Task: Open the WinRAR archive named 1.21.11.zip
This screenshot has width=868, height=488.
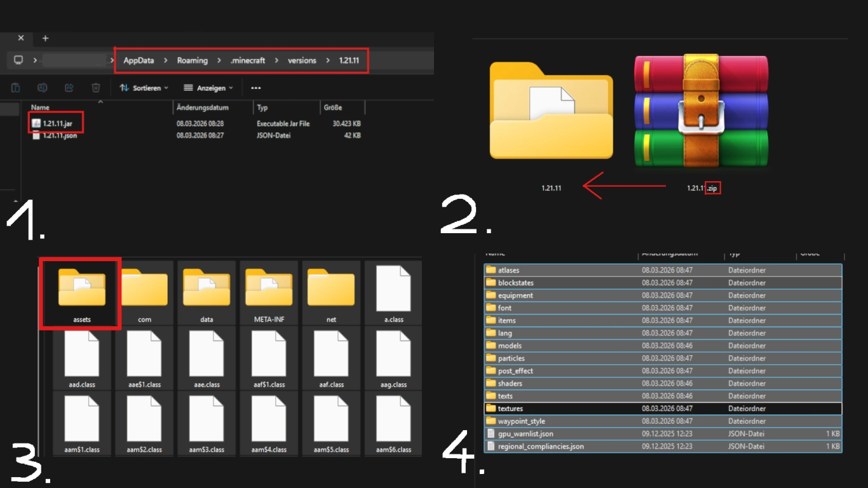Action: point(701,111)
